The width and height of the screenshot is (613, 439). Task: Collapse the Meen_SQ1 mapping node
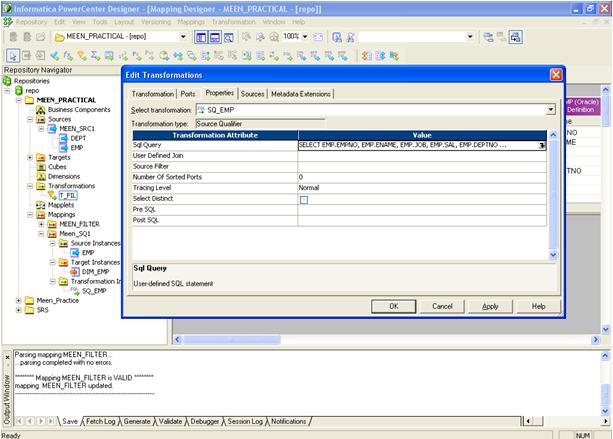click(41, 233)
